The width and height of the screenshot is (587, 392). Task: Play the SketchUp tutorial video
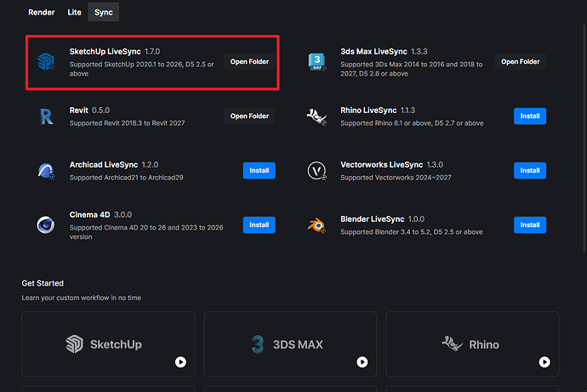[x=180, y=362]
